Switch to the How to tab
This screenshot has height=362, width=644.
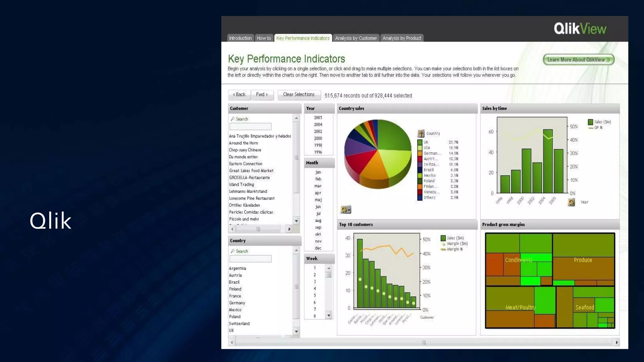point(264,38)
